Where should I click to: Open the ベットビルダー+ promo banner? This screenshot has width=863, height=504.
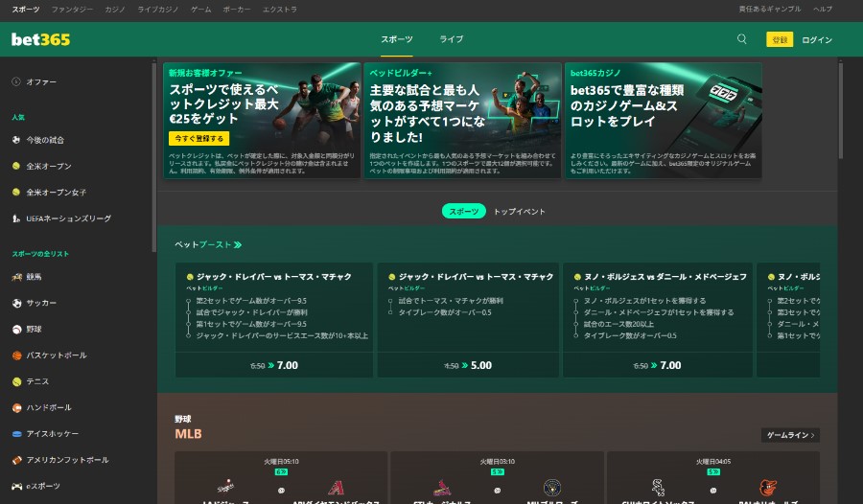pyautogui.click(x=462, y=120)
